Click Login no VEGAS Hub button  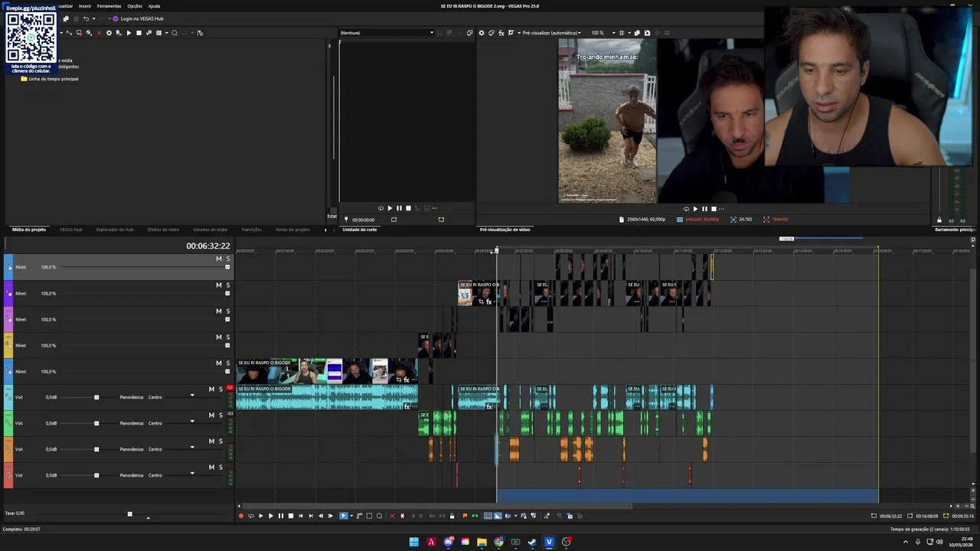[138, 18]
